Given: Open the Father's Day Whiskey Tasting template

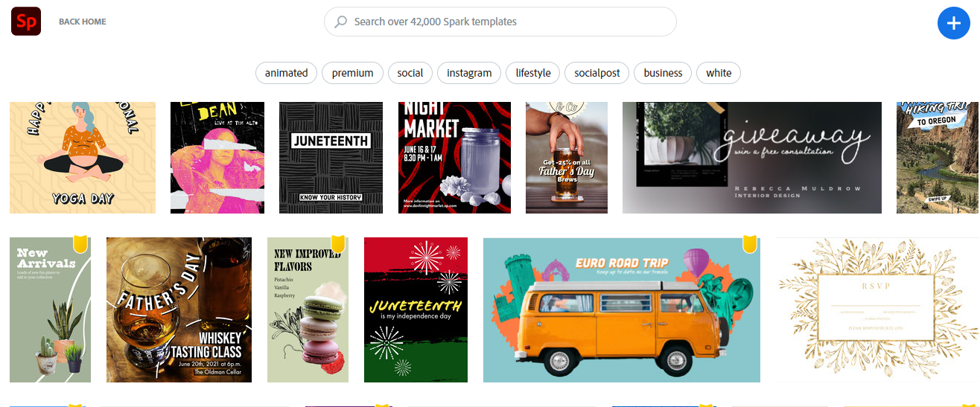Looking at the screenshot, I should [x=179, y=310].
